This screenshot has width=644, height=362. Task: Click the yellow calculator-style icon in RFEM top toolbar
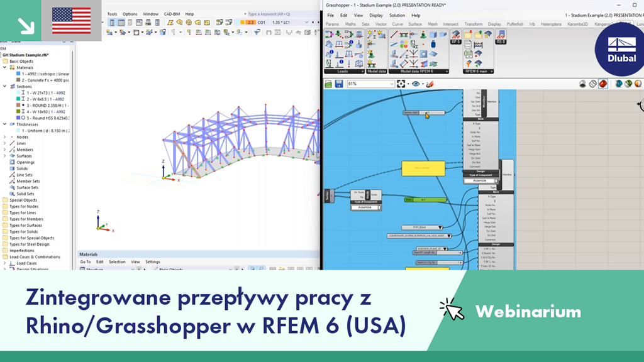coord(206,23)
